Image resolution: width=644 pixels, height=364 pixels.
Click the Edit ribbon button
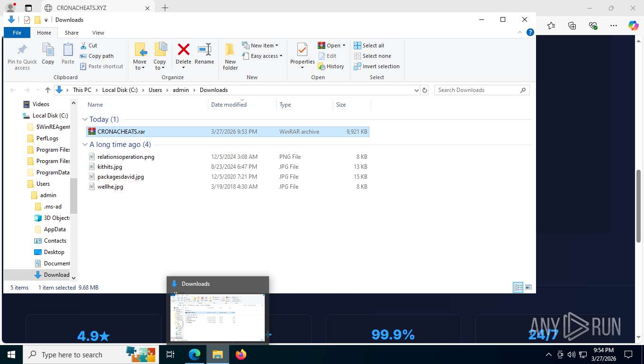[327, 56]
